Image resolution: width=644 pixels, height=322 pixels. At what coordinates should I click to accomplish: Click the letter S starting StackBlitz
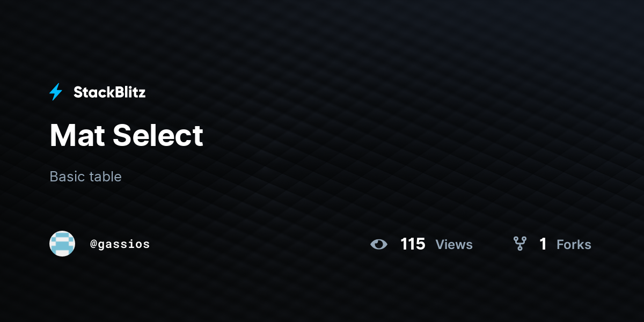pyautogui.click(x=78, y=92)
